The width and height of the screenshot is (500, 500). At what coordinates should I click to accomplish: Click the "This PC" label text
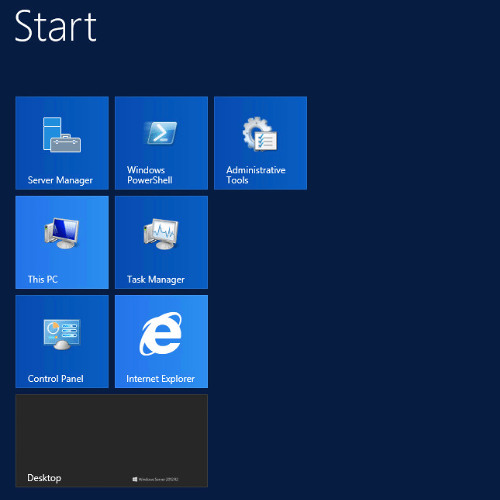pos(43,279)
